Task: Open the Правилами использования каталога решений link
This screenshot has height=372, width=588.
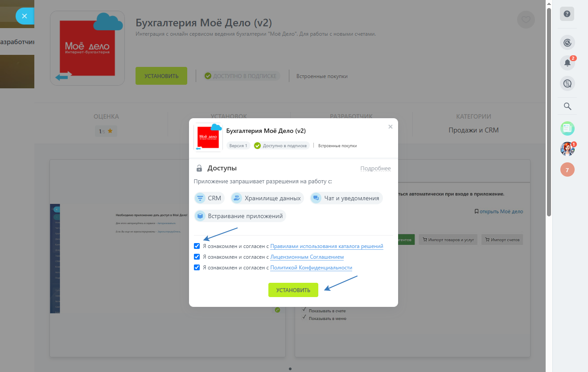Action: (327, 246)
